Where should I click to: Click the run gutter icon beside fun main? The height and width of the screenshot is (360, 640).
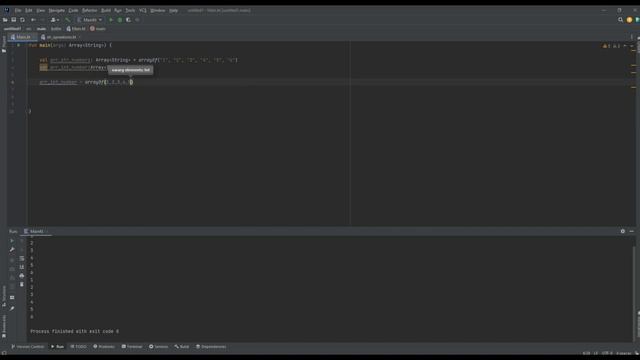click(18, 45)
